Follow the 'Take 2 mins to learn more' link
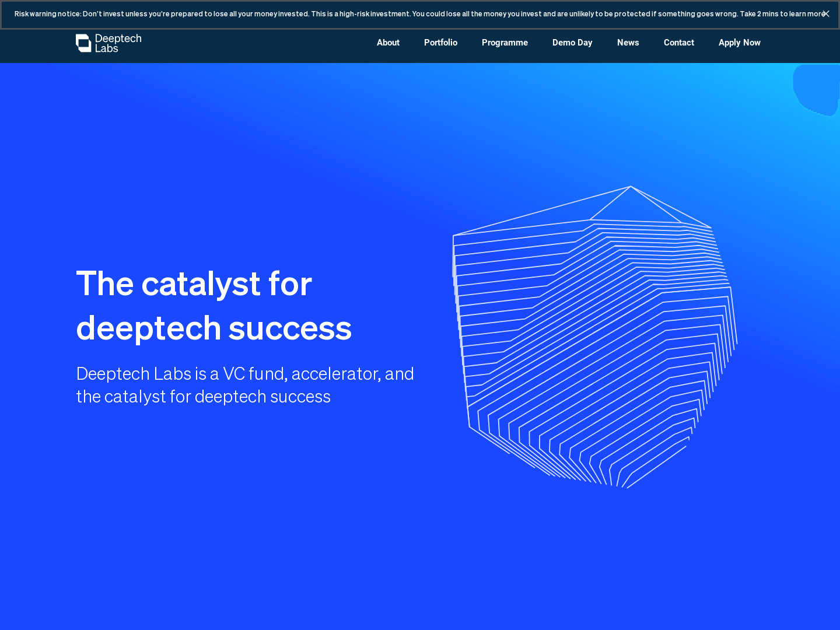Viewport: 840px width, 630px height. click(782, 14)
